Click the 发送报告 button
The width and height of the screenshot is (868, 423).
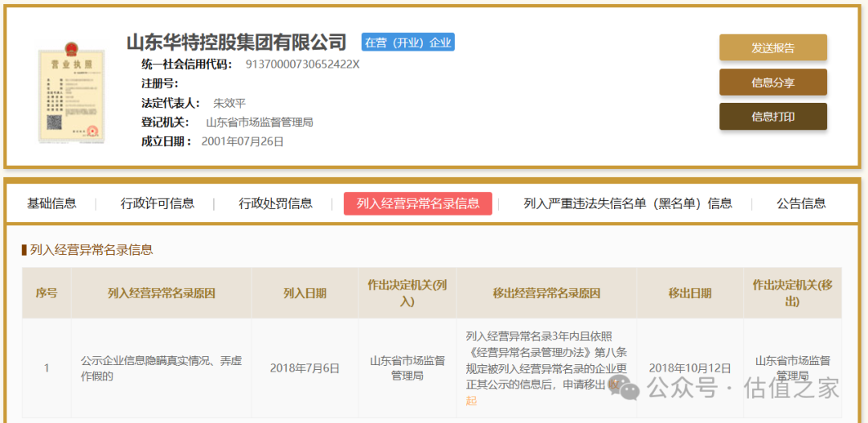pos(773,47)
